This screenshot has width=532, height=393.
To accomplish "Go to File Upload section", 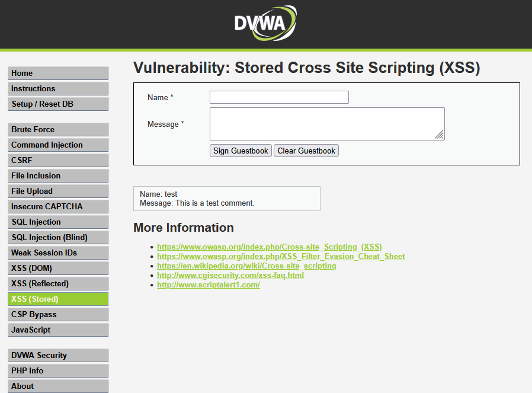I will click(x=58, y=191).
